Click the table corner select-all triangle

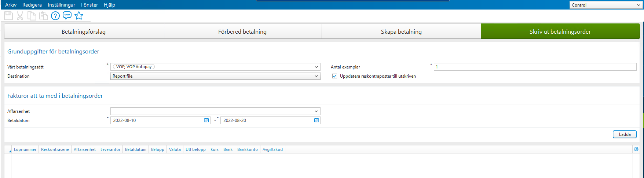coord(10,151)
